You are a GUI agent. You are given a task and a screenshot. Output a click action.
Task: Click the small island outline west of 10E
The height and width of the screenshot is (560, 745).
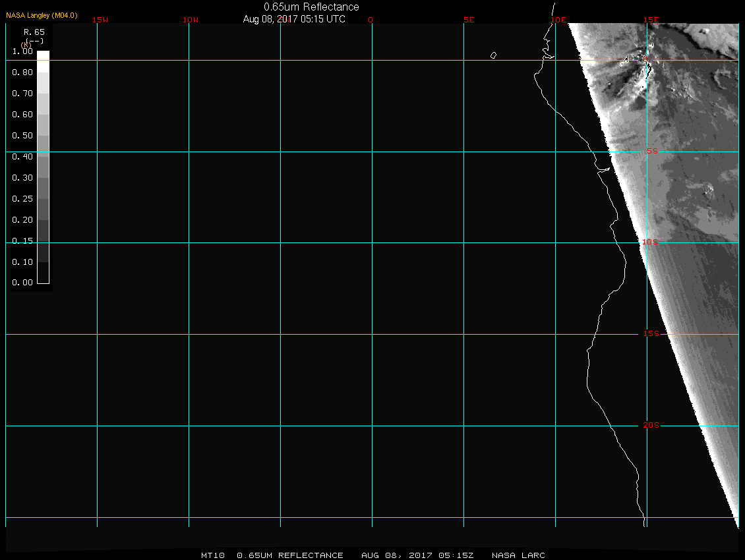click(x=493, y=55)
